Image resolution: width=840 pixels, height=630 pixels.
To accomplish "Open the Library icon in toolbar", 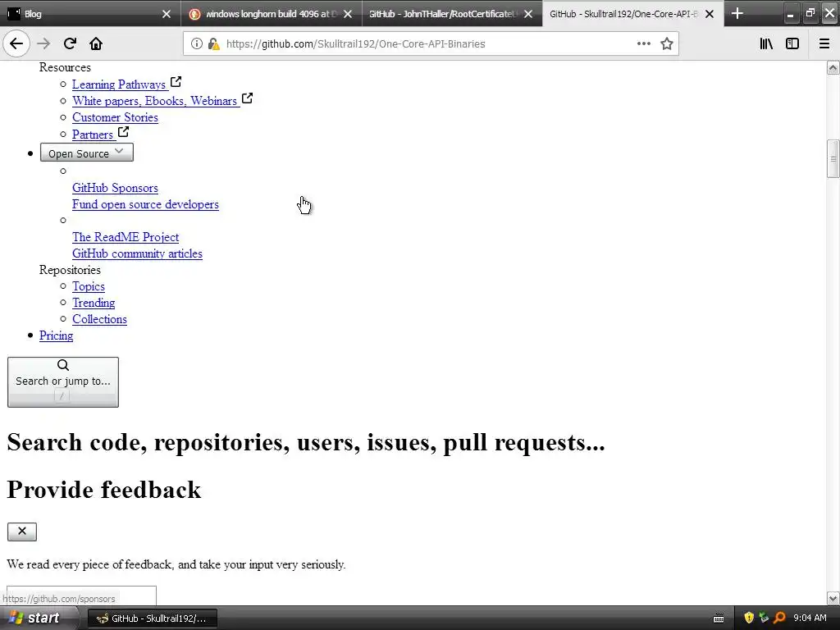I will point(766,43).
